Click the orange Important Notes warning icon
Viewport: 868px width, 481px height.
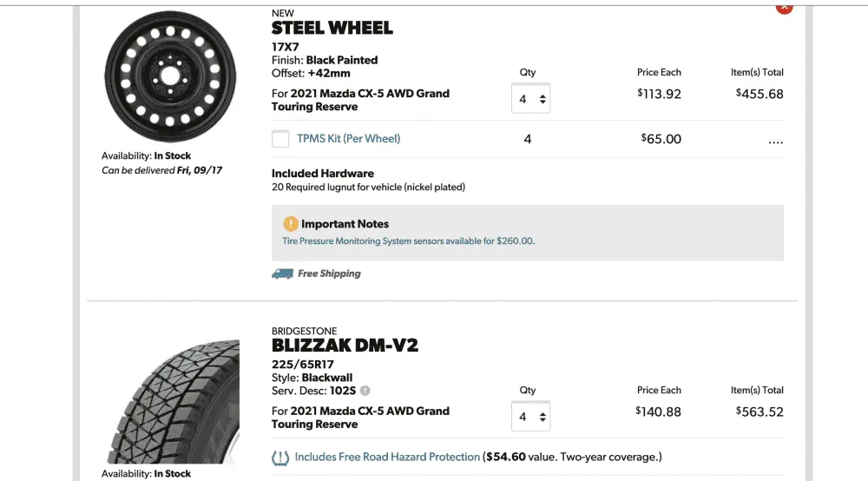(x=291, y=224)
